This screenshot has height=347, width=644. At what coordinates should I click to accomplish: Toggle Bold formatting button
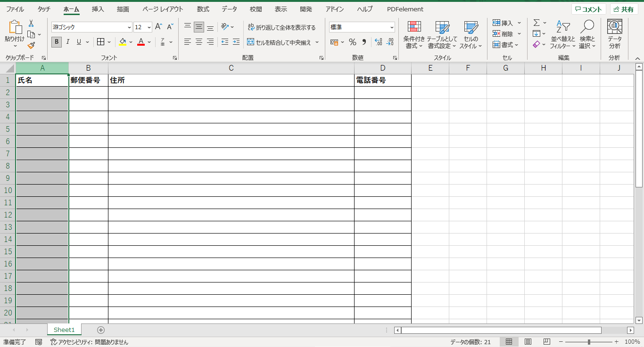(x=57, y=42)
